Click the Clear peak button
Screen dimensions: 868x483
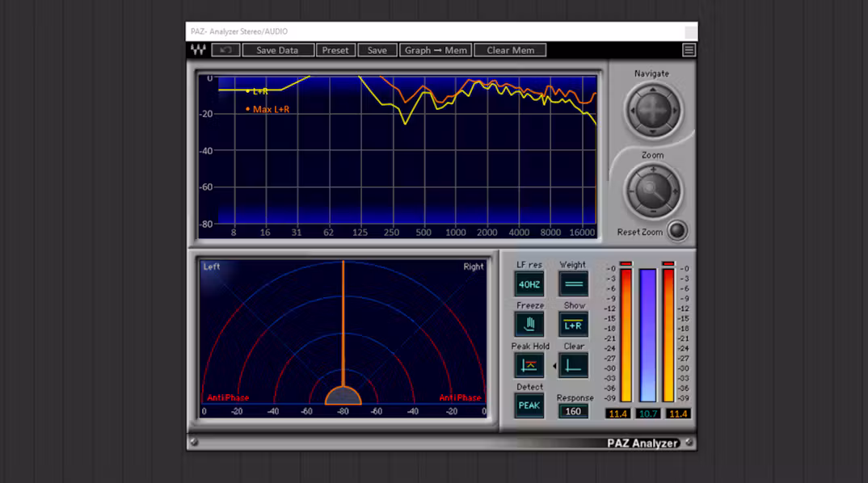(x=573, y=366)
